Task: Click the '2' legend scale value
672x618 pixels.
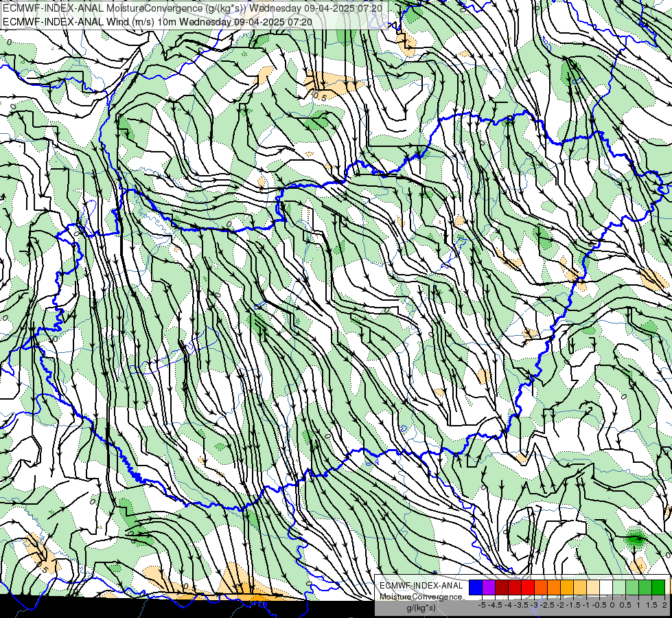Action: [x=664, y=605]
